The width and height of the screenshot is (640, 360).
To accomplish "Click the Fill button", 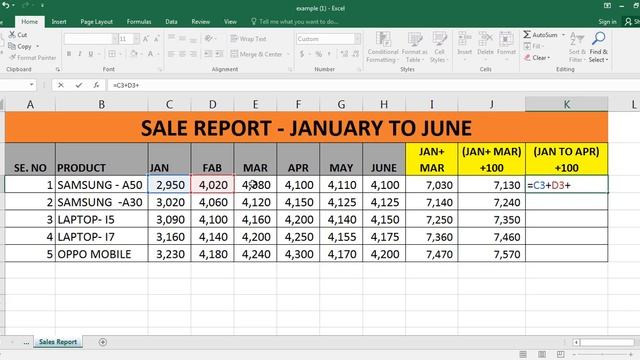I will (x=533, y=46).
